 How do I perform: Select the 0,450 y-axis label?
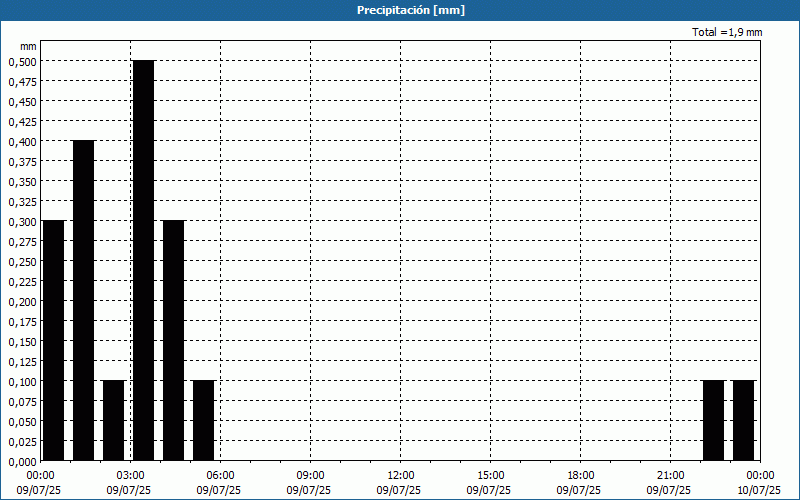click(22, 102)
